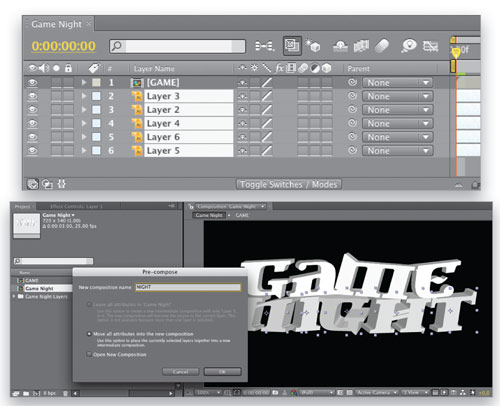Create new composition icon in Project panel
500x406 pixels.
pyautogui.click(x=36, y=393)
